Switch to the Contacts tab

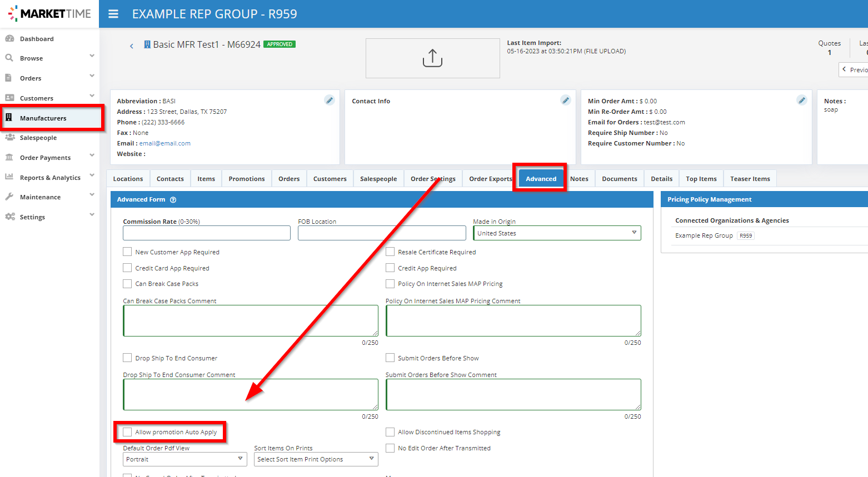pyautogui.click(x=170, y=179)
